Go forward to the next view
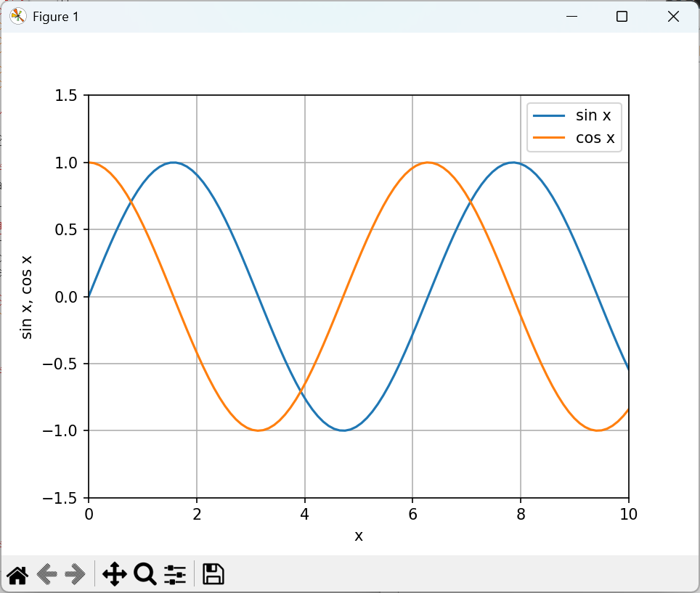 76,575
